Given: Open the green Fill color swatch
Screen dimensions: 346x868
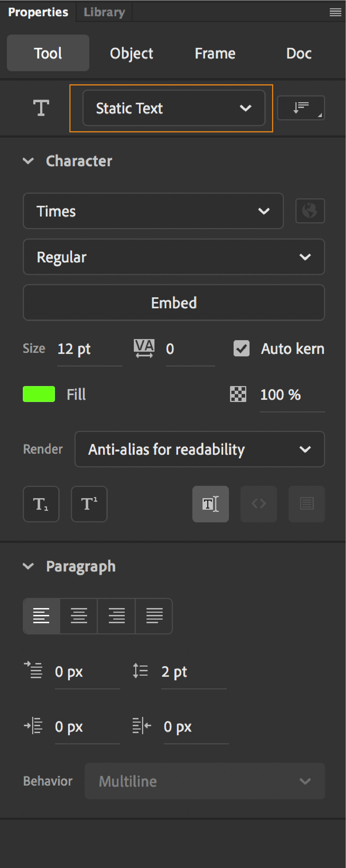Looking at the screenshot, I should click(38, 394).
